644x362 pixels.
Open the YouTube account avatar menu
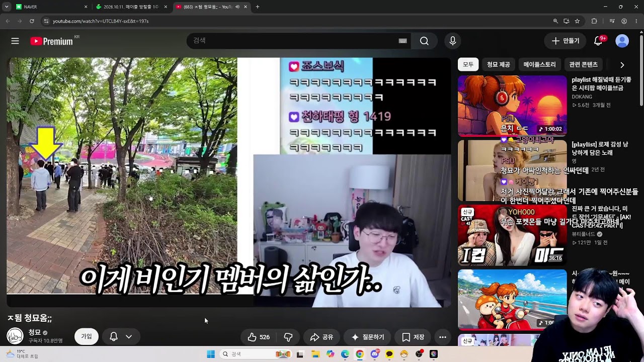(x=622, y=41)
